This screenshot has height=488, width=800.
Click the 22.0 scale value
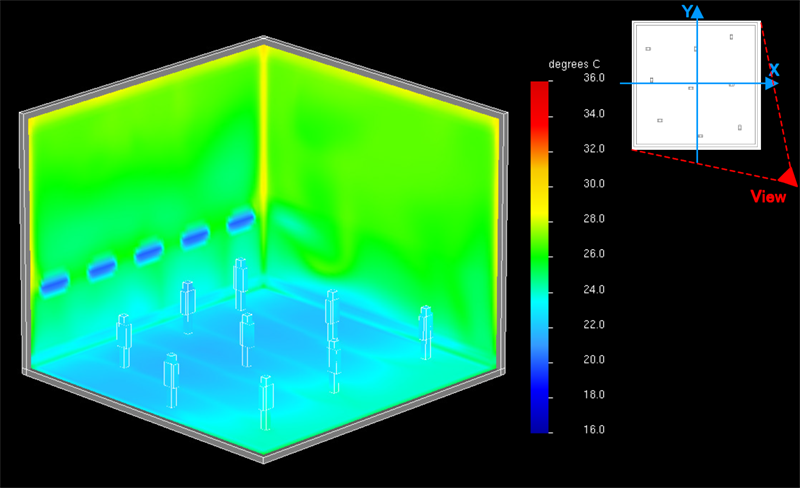point(594,325)
